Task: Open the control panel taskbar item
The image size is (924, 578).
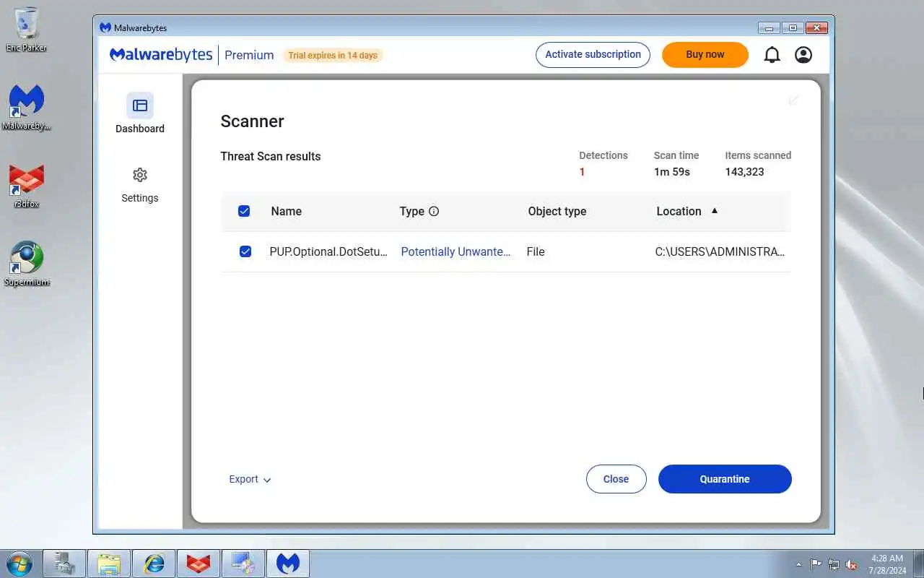Action: [243, 564]
